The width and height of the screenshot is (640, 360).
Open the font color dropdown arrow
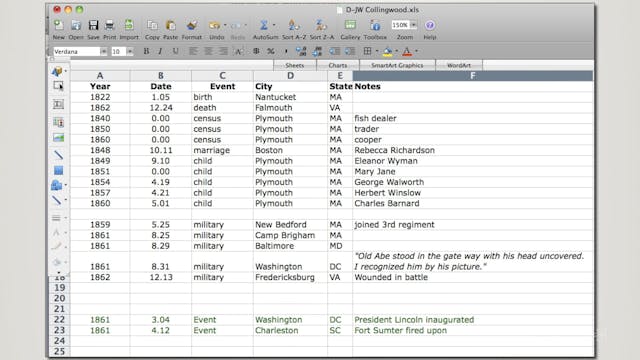[x=416, y=51]
